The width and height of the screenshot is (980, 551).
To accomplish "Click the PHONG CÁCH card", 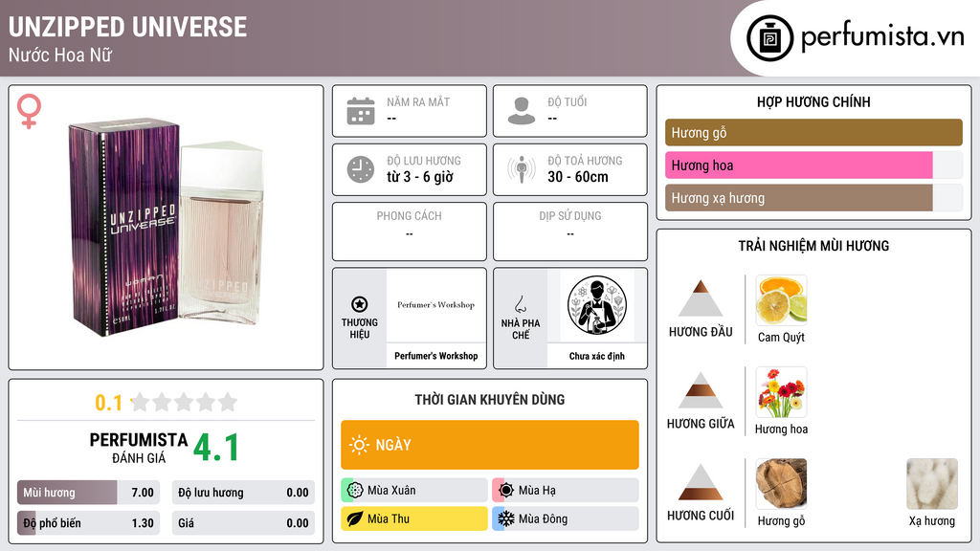I will (x=410, y=231).
